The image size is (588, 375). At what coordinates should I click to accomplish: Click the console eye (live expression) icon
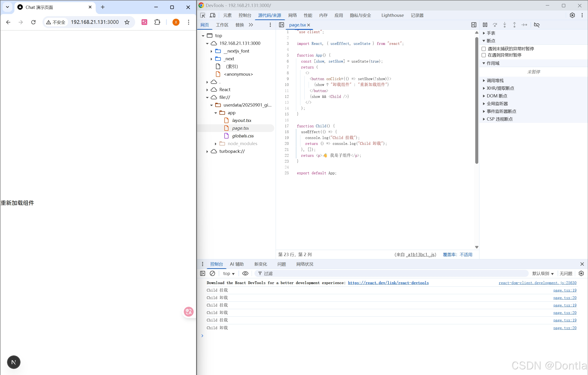tap(245, 273)
